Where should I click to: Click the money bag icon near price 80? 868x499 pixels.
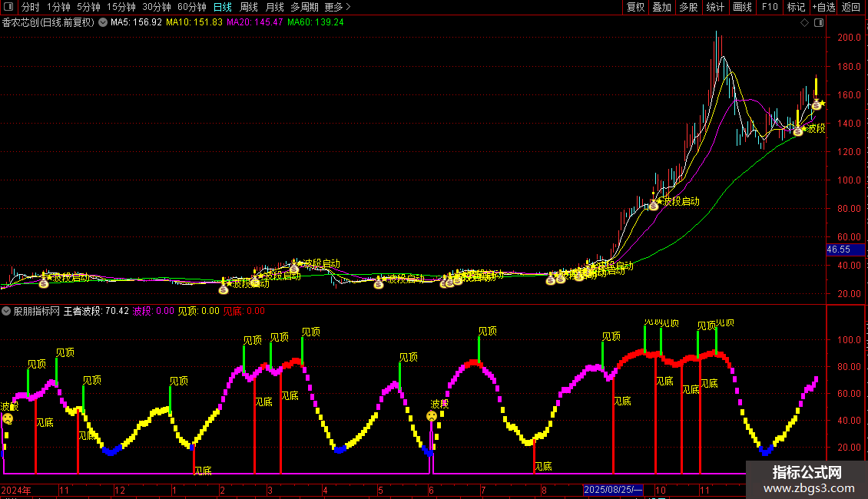tap(654, 205)
